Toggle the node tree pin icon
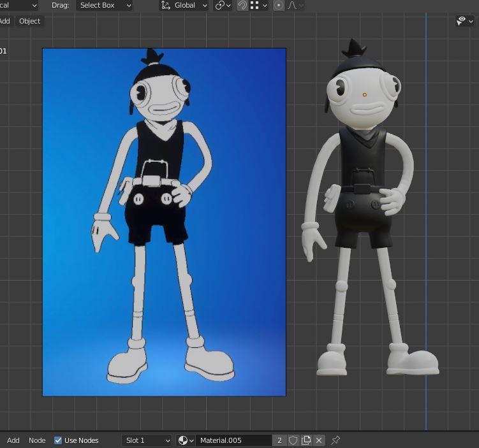 [x=335, y=440]
